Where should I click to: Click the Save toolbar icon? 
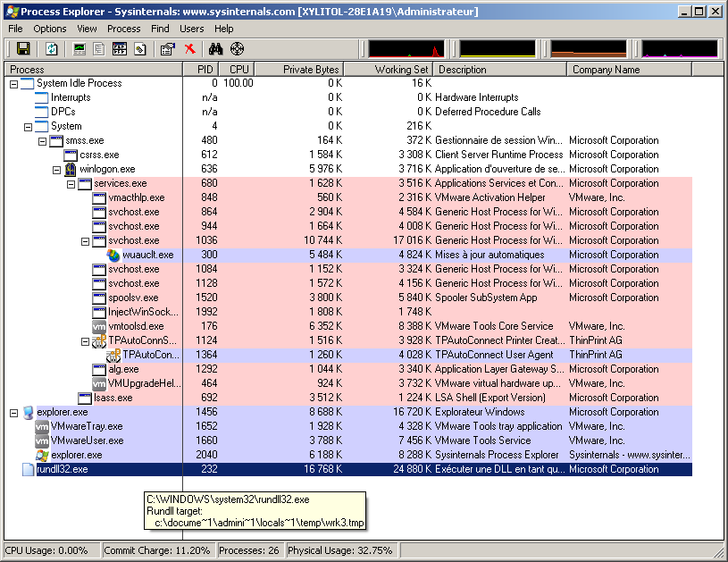point(23,49)
